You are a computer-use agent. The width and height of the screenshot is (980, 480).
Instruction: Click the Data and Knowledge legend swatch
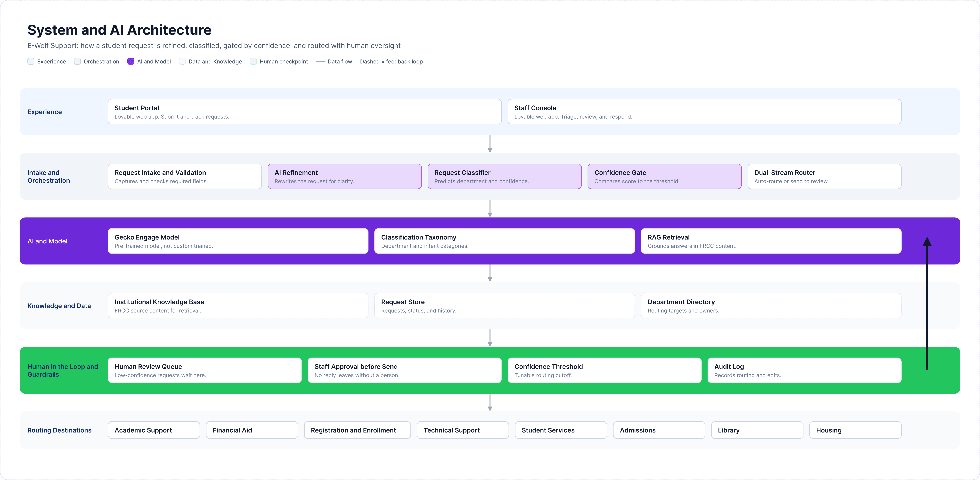pos(182,61)
